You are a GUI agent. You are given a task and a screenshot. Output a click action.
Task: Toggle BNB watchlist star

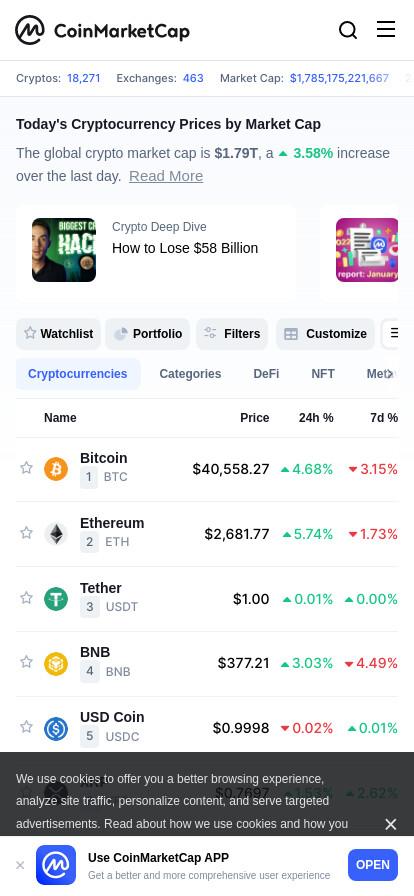26,662
